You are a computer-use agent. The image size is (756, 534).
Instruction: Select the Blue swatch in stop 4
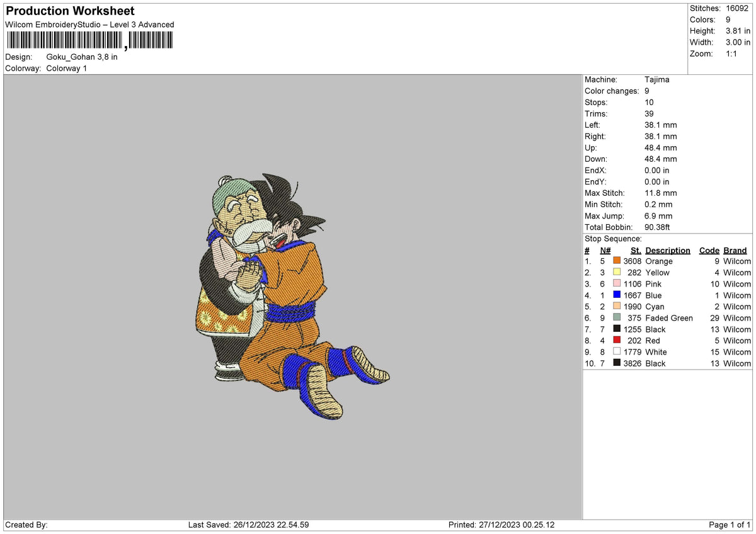(x=617, y=295)
